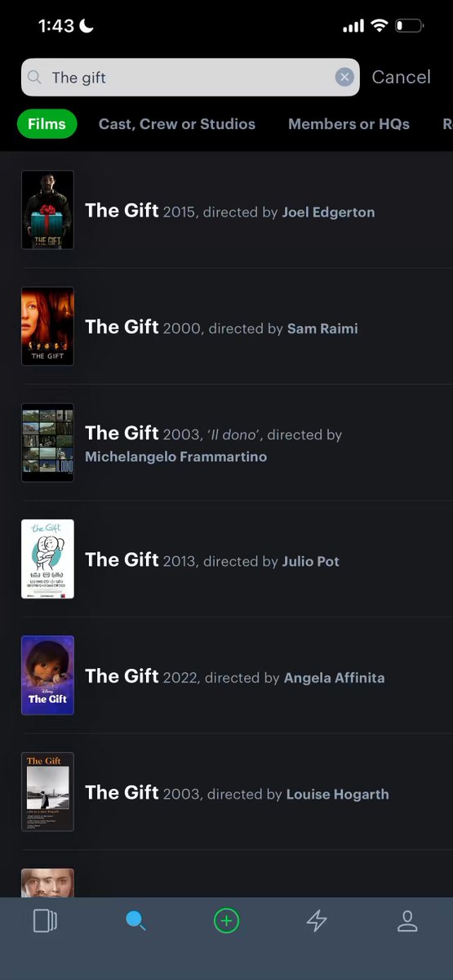Open The Gift 2015 poster thumbnail
Image resolution: width=453 pixels, height=980 pixels.
47,210
